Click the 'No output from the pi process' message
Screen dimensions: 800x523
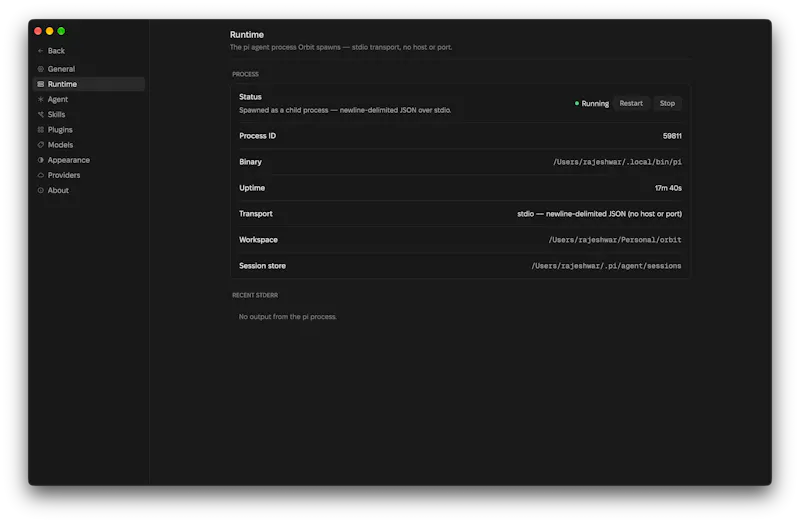[288, 317]
